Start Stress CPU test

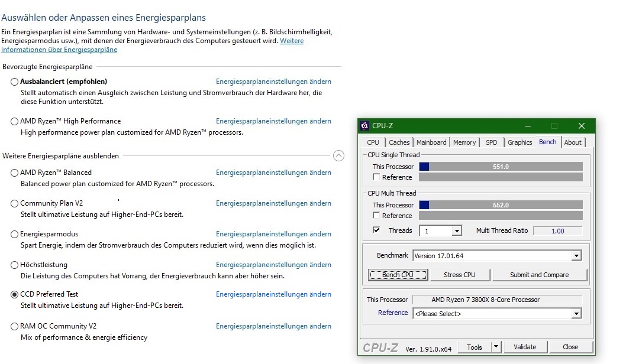click(x=460, y=275)
